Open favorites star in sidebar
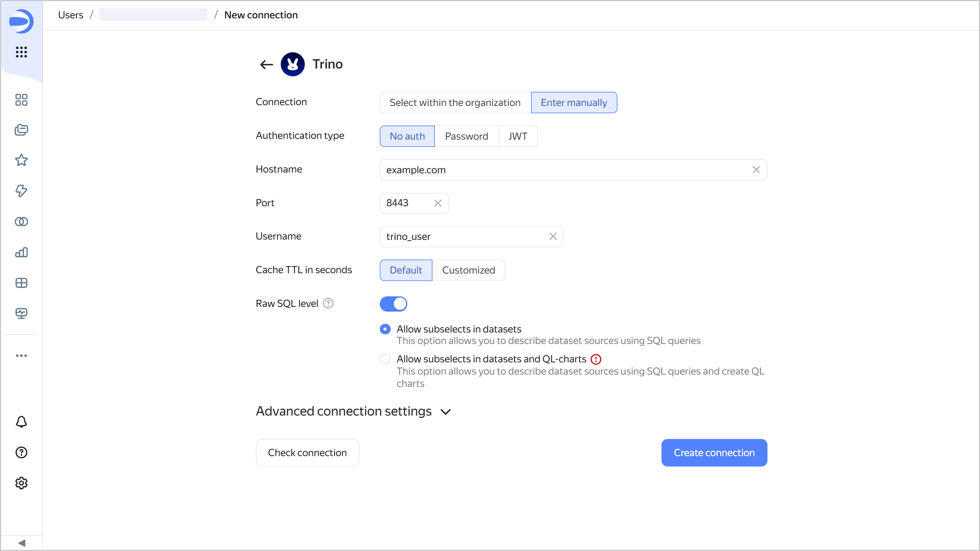The height and width of the screenshot is (551, 980). coord(21,160)
